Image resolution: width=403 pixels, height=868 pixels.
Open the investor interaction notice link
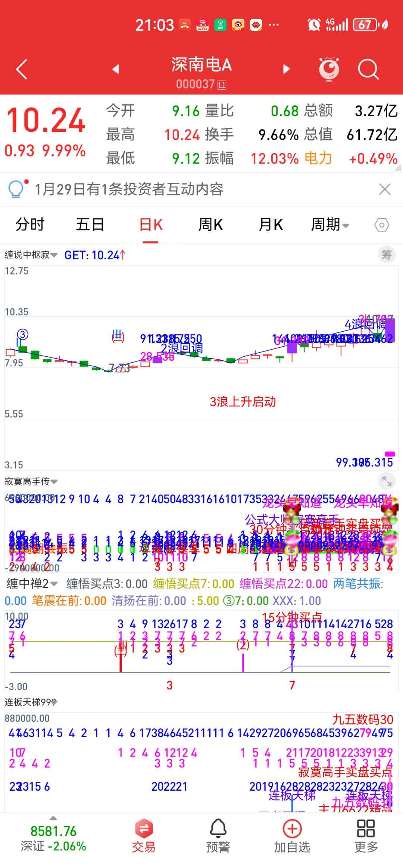click(x=129, y=189)
